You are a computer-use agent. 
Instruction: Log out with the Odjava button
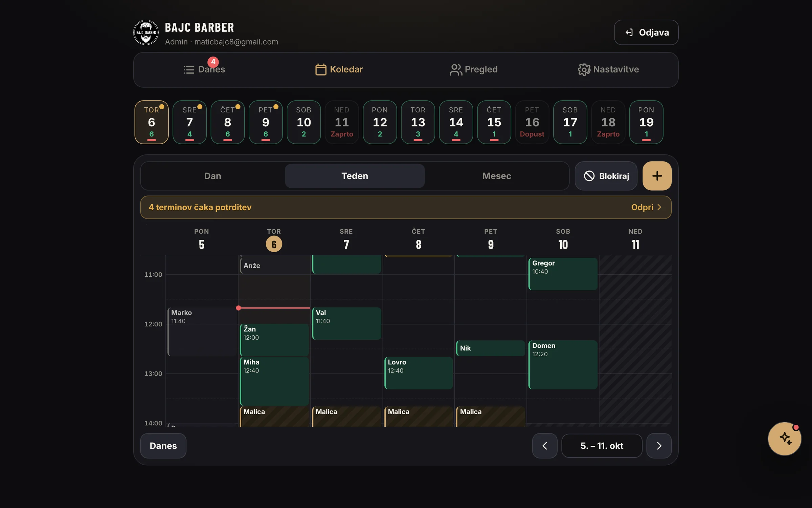[x=646, y=32]
